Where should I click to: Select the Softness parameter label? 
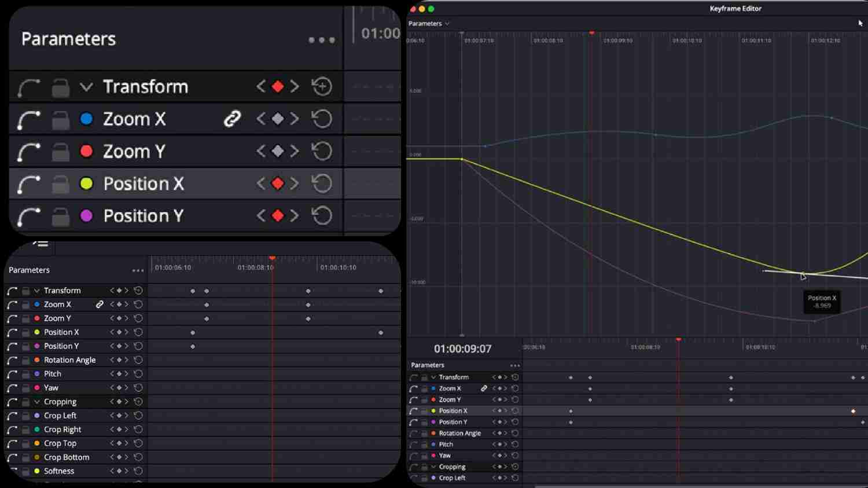click(59, 471)
